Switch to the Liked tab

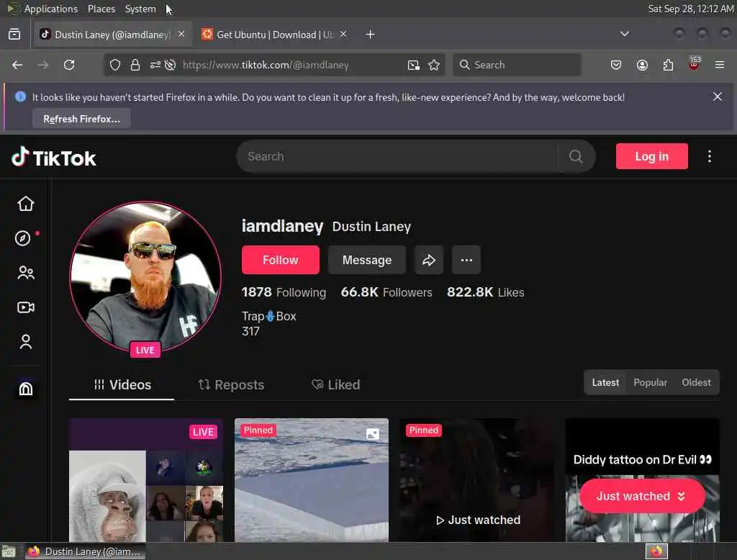[x=335, y=384]
